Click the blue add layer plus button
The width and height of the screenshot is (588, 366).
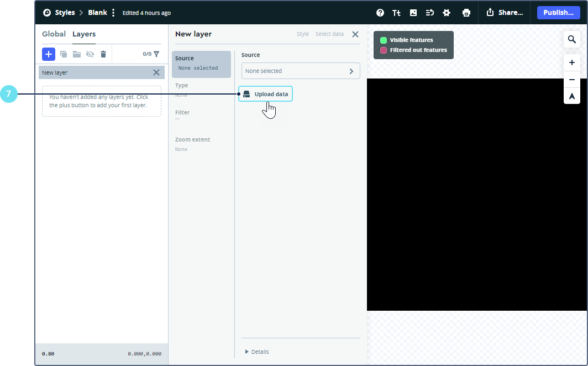(49, 54)
